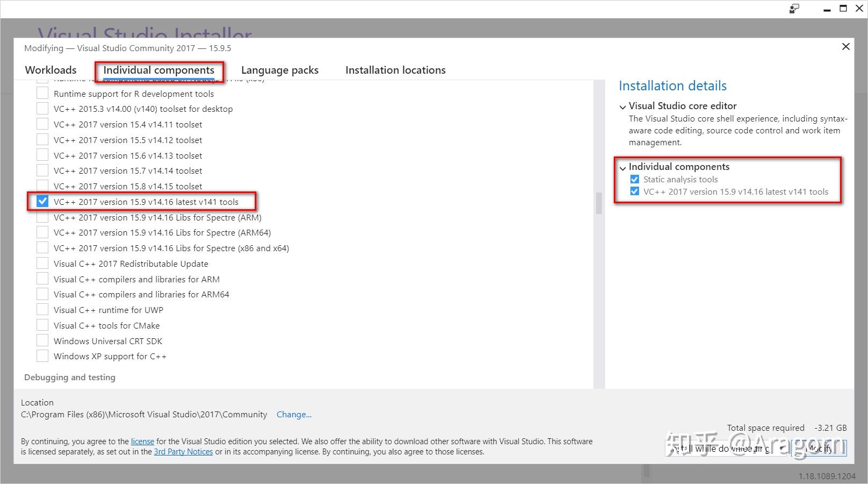Viewport: 868px width, 484px height.
Task: Click the Total space required -3.21 GB value
Action: pos(830,428)
